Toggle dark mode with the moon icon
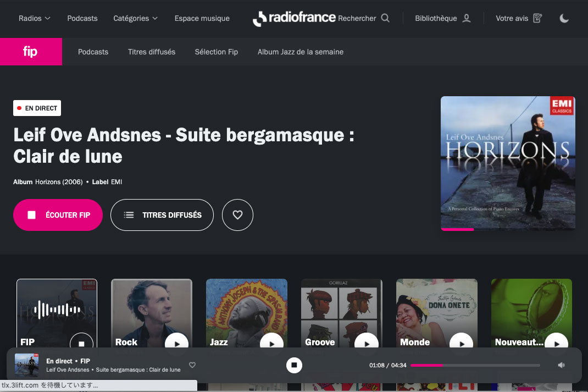The height and width of the screenshot is (392, 588). pos(564,18)
